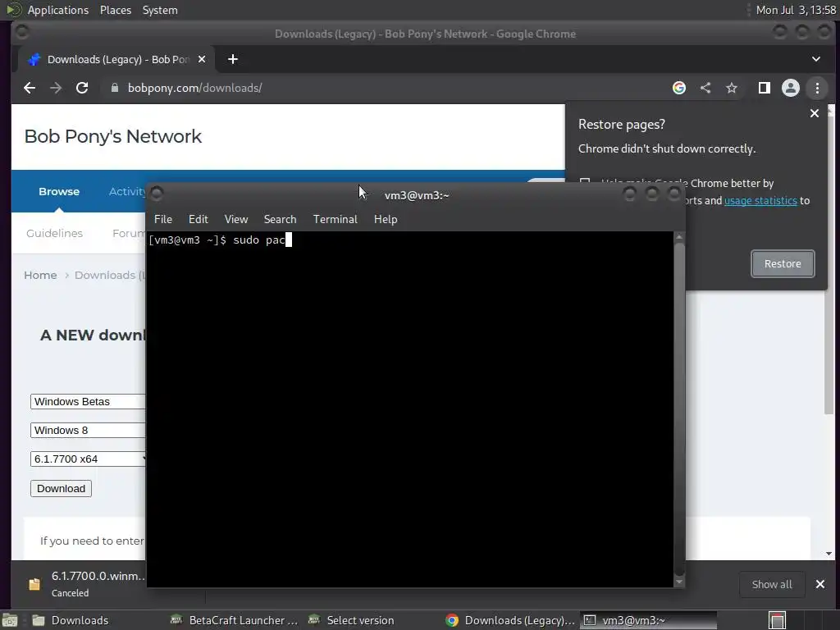The image size is (840, 630).
Task: Open the Chrome tab search chevron
Action: (816, 59)
